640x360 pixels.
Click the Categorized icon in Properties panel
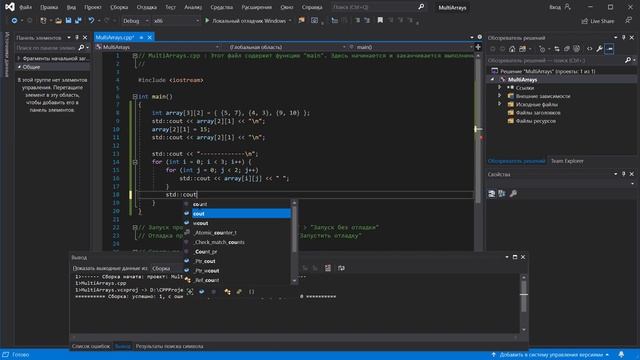click(x=492, y=193)
